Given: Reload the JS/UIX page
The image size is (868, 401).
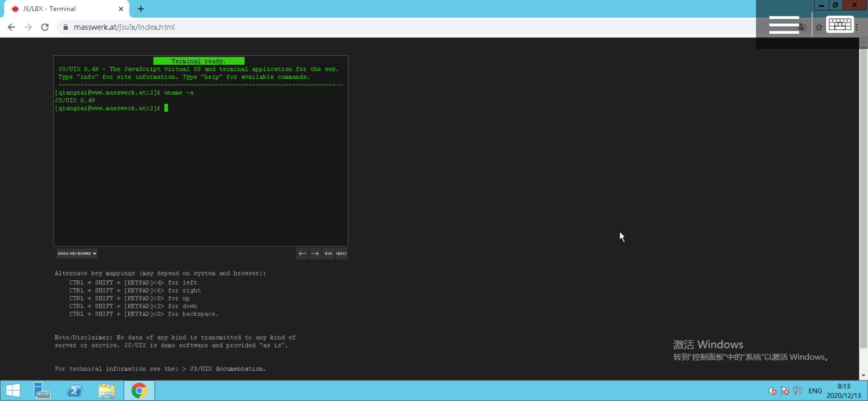Looking at the screenshot, I should click(x=45, y=27).
